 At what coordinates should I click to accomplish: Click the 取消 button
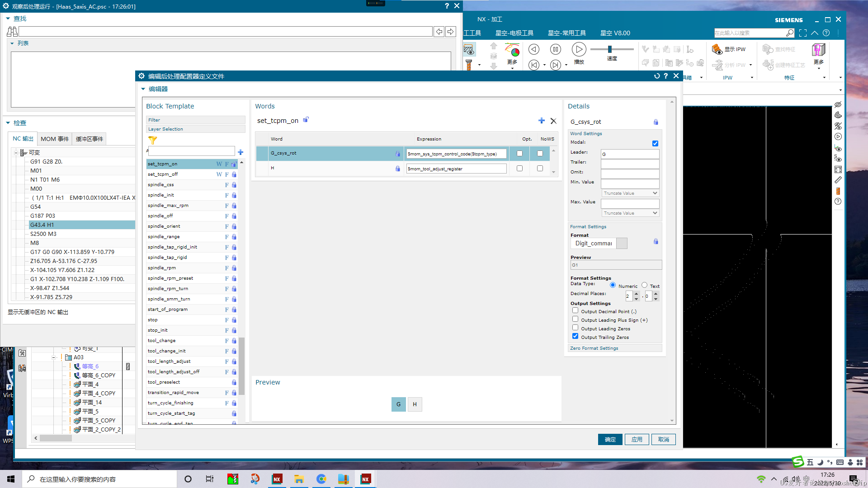[663, 439]
